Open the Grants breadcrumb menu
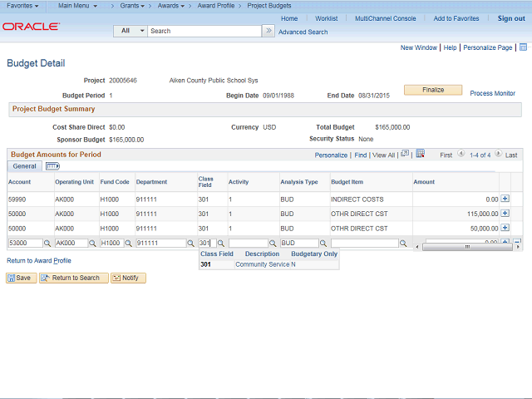Viewport: 532px width, 399px height. point(132,6)
